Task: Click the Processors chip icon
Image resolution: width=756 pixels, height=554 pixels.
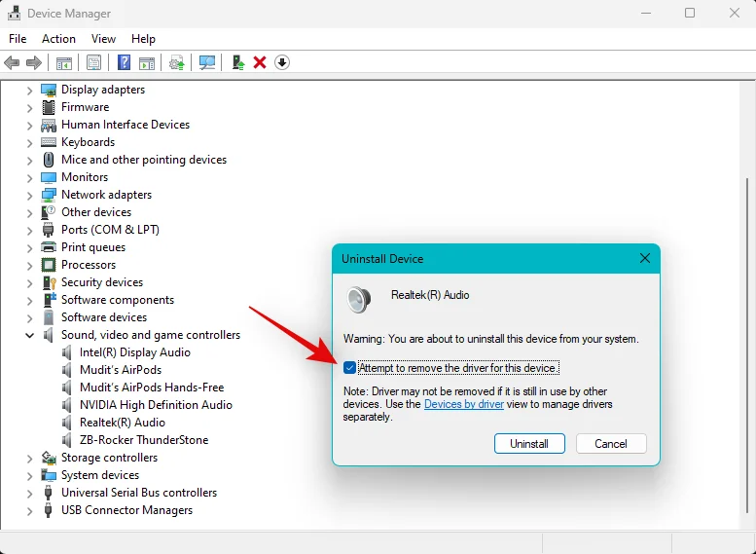Action: tap(49, 265)
